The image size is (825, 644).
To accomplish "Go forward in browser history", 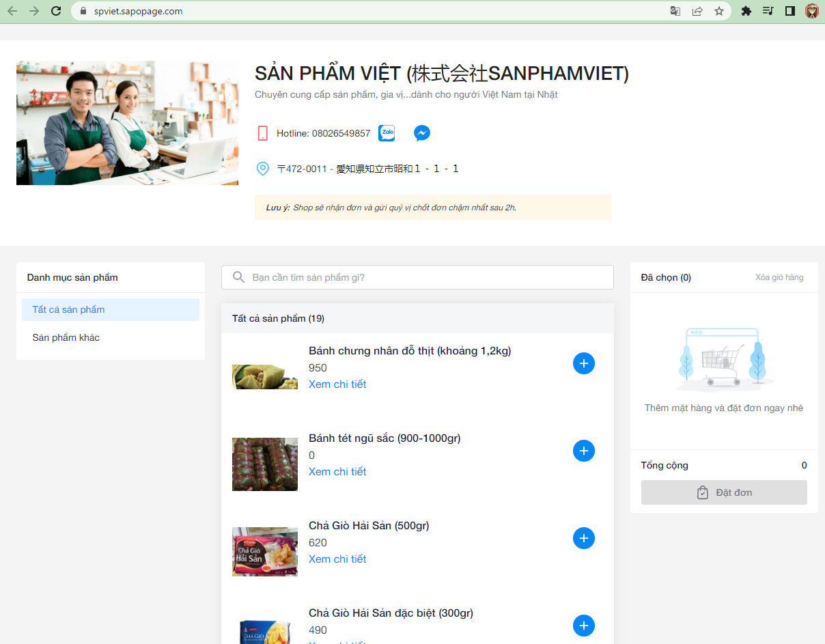I will tap(34, 11).
